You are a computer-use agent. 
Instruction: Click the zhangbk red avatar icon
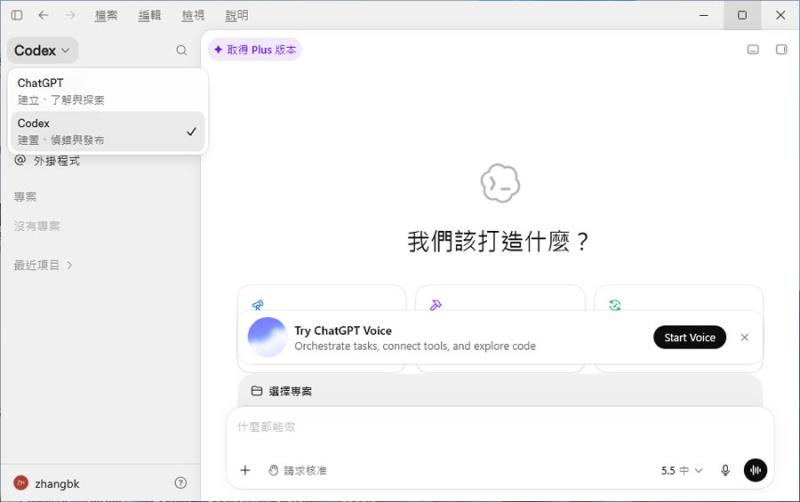[x=20, y=483]
